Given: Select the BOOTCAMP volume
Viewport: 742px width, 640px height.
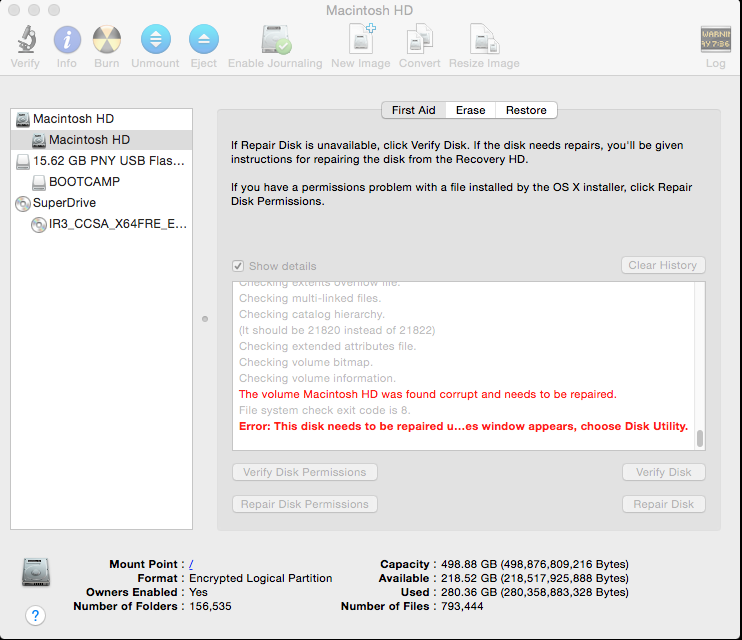Looking at the screenshot, I should pos(101,182).
